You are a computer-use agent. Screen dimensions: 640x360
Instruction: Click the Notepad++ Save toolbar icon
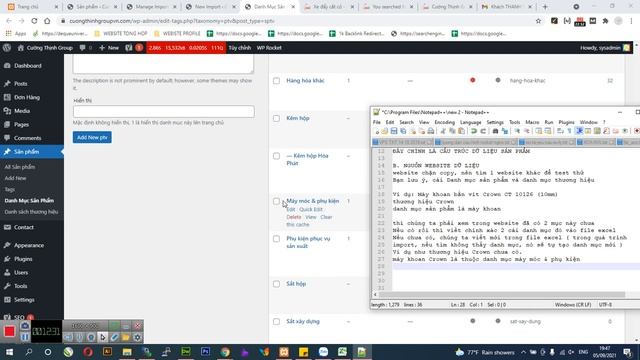click(x=394, y=131)
